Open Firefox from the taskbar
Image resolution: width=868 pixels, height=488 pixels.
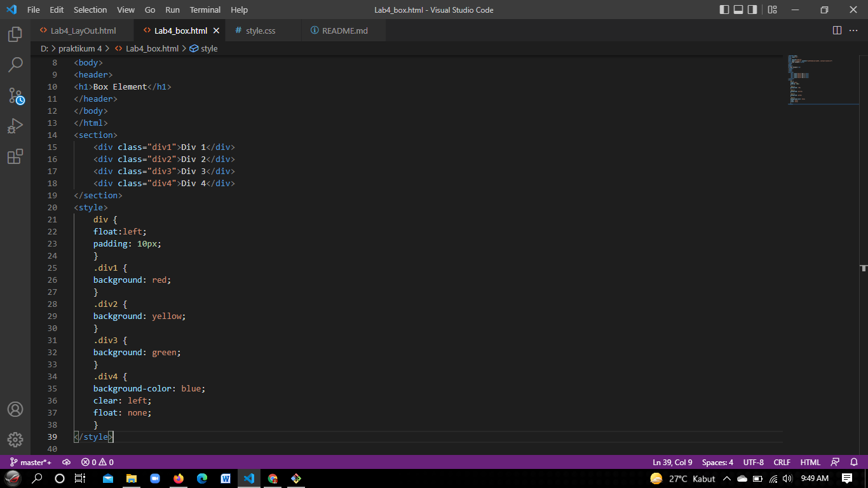179,478
